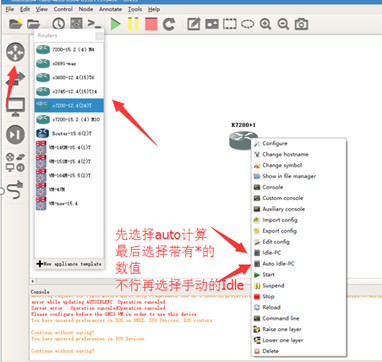Toggle show interface labels toolbar icon
The image size is (382, 362).
76,24
